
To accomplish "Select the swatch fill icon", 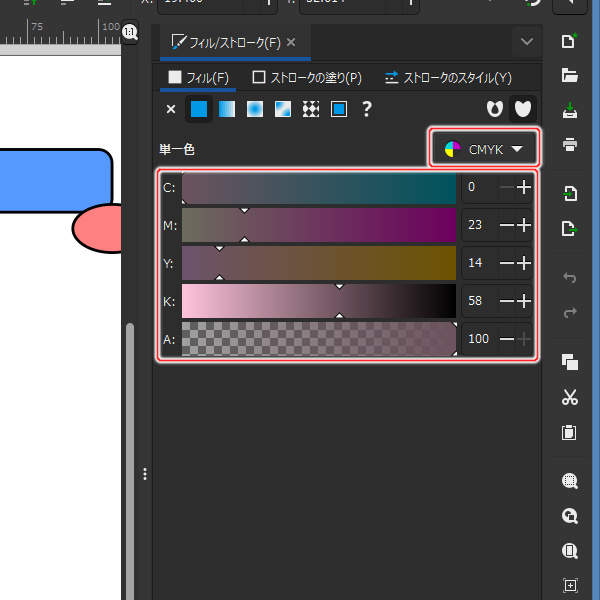I will [x=339, y=109].
